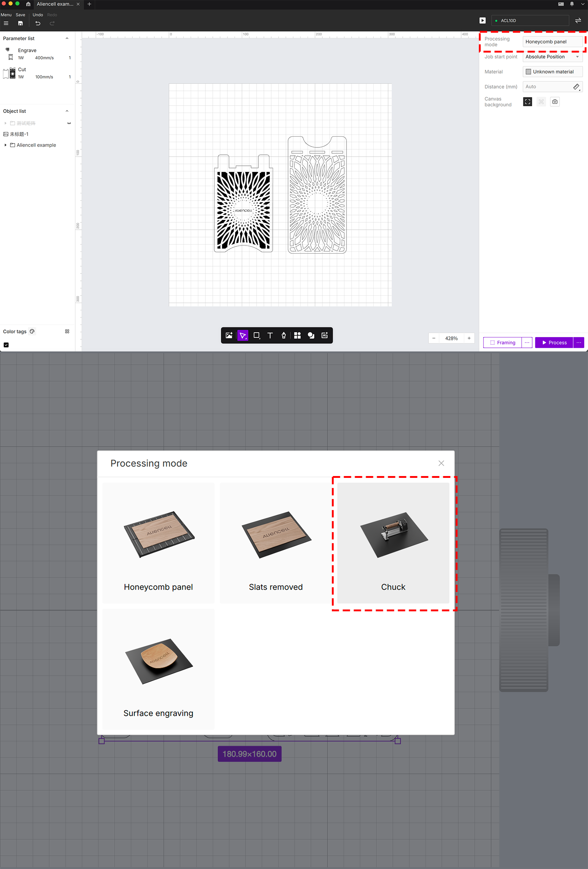This screenshot has height=869, width=588.
Task: Open more options next to Process
Action: (578, 343)
